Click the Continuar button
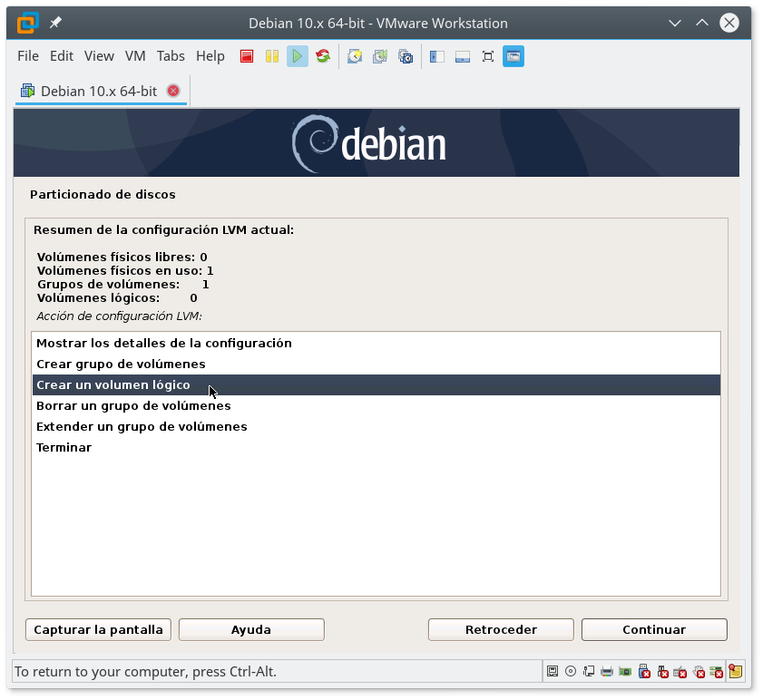 point(654,630)
